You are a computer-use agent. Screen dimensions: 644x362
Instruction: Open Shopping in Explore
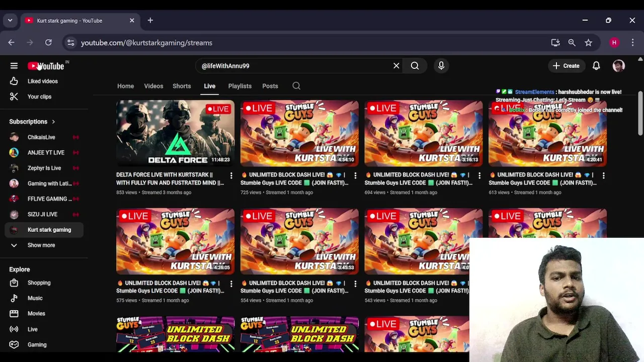pos(44,283)
